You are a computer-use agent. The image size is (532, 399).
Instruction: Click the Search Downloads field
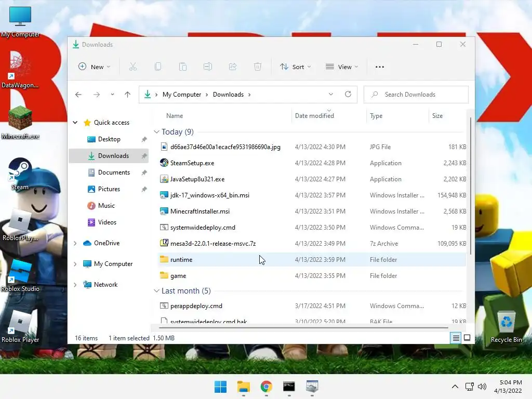[x=416, y=95]
